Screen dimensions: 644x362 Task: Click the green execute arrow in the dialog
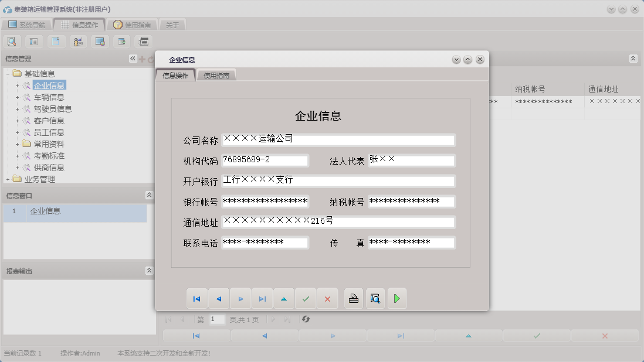click(396, 298)
